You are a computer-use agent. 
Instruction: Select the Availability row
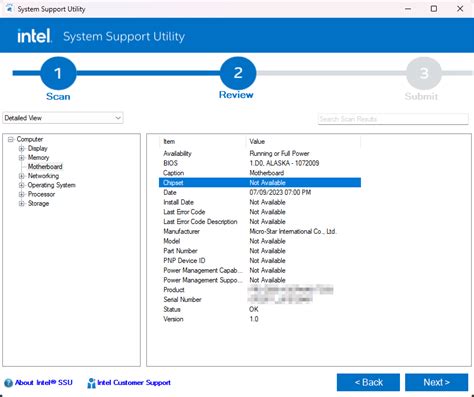[x=260, y=154]
